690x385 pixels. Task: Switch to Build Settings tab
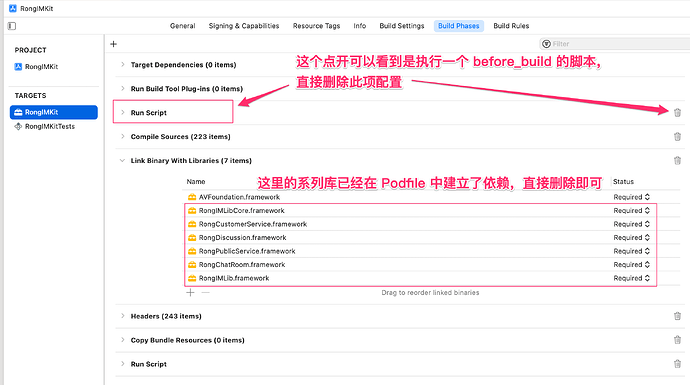(x=402, y=26)
